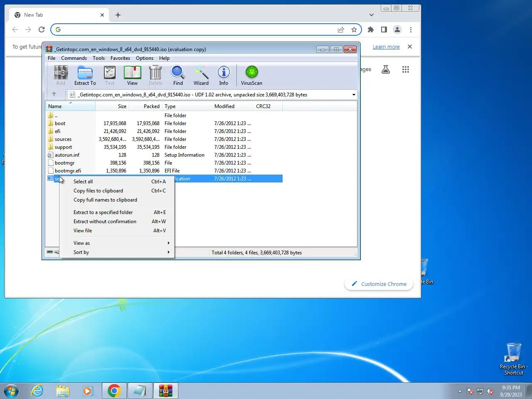Sort by the Size column header
The image size is (532, 399).
112,106
